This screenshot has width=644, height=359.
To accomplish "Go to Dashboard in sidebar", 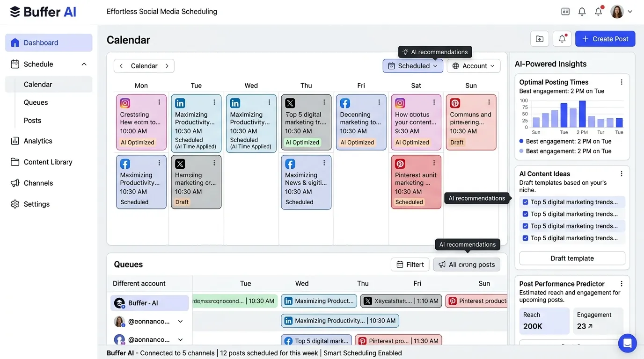I will [x=49, y=43].
